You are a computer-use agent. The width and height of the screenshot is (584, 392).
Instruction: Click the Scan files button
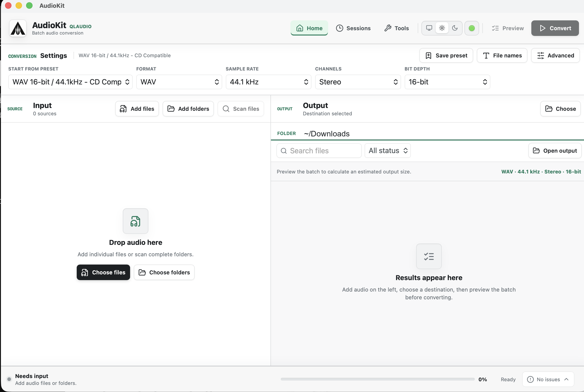click(241, 109)
